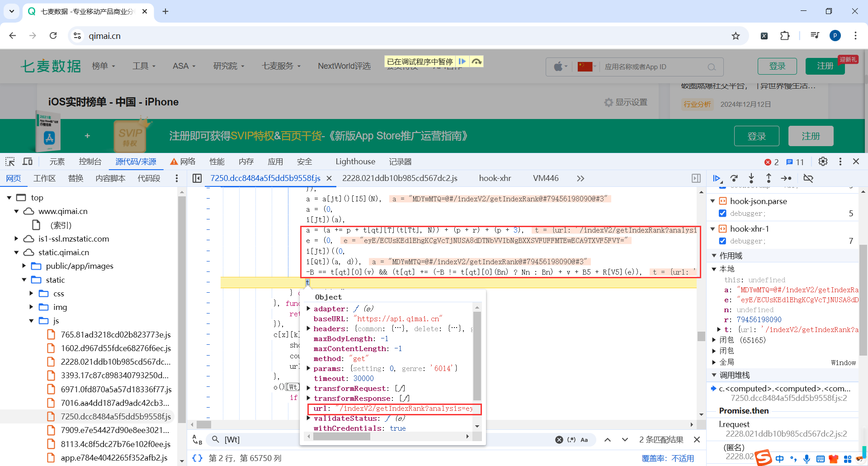Close the DevTools panel
The image size is (868, 466).
pyautogui.click(x=856, y=162)
